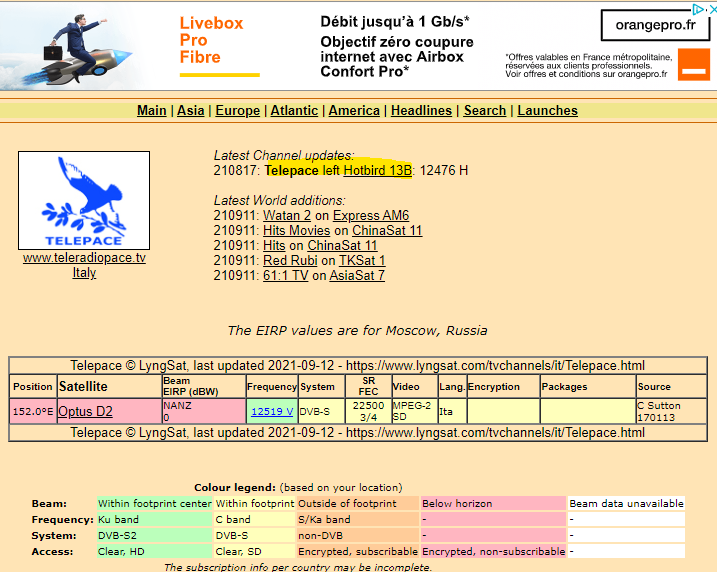Open the TKSat 1 satellite link
Image resolution: width=717 pixels, height=572 pixels.
[x=362, y=261]
